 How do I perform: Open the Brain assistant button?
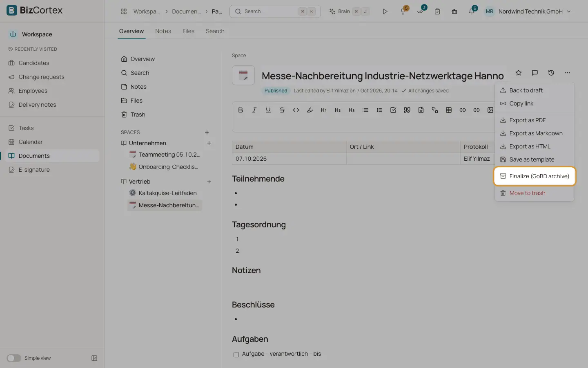pyautogui.click(x=349, y=11)
